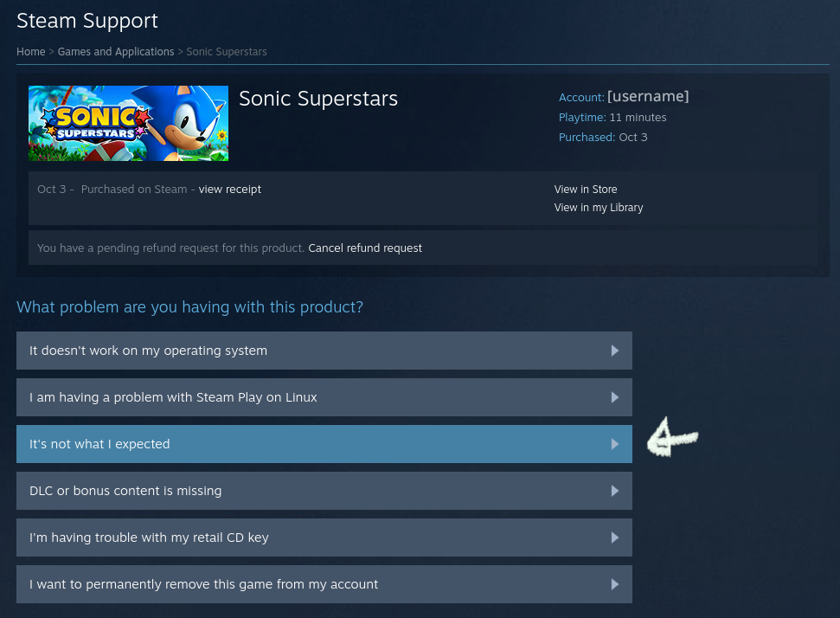Open the view receipt link

tap(229, 189)
